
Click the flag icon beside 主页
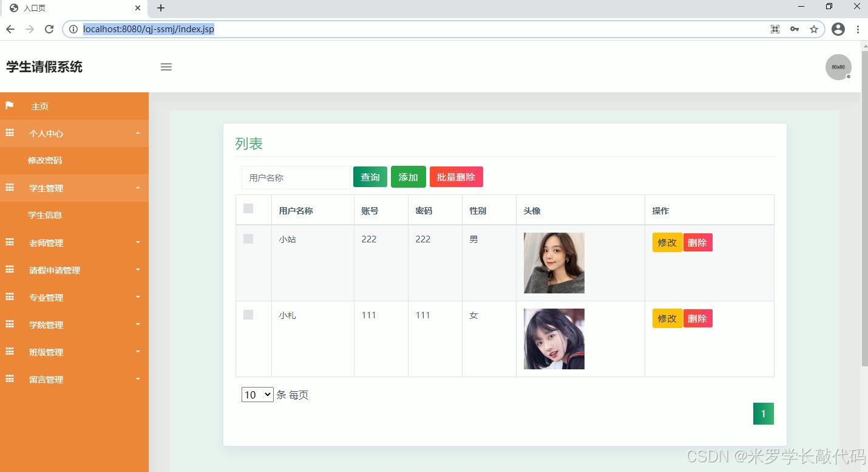[x=9, y=106]
